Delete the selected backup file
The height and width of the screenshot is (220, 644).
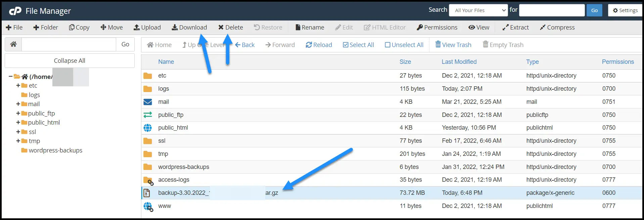coord(230,28)
